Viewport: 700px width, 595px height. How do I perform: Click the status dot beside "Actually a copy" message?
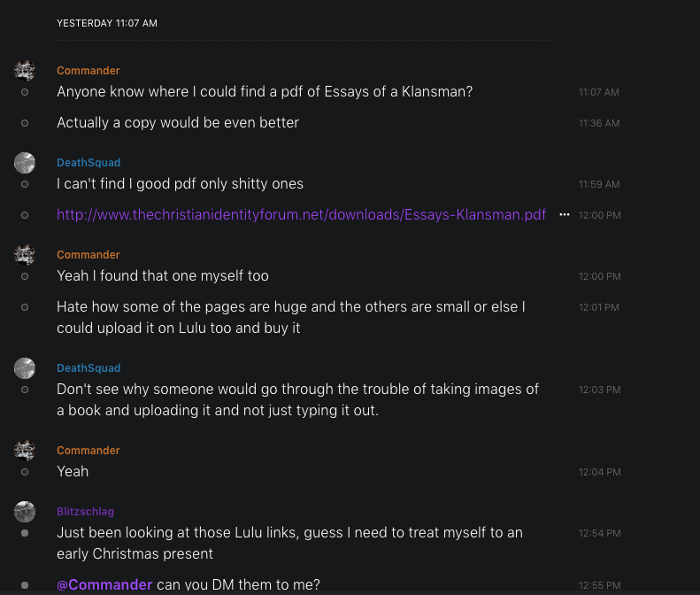[25, 123]
